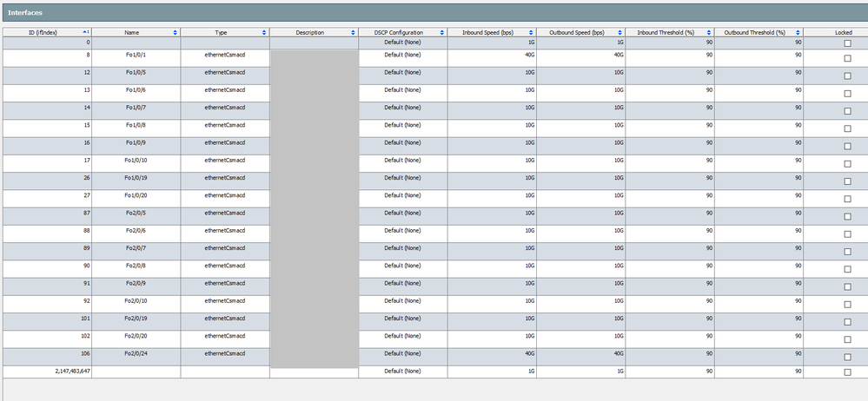Check Locked box for Fo2/0/24
Screen dimensions: 868x401
point(847,357)
